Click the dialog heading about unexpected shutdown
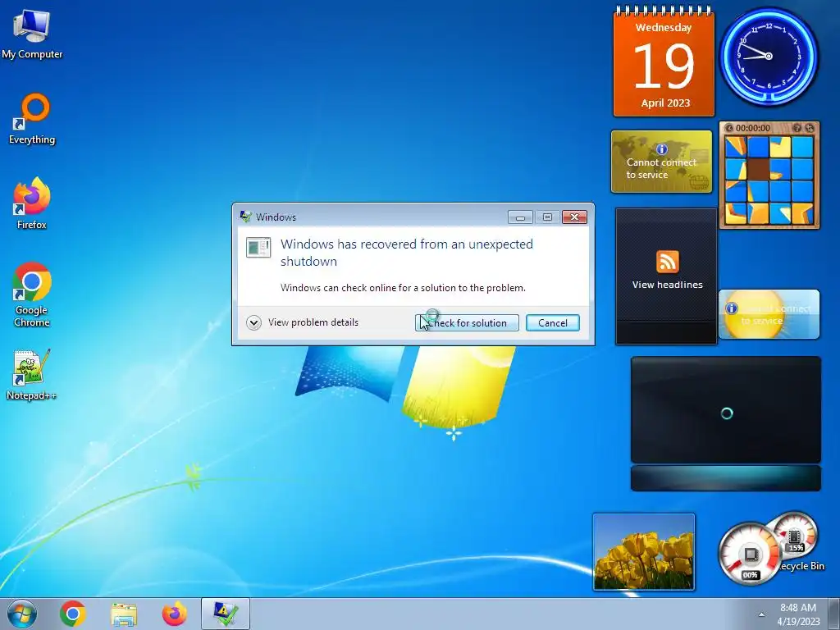Image resolution: width=840 pixels, height=630 pixels. point(407,253)
